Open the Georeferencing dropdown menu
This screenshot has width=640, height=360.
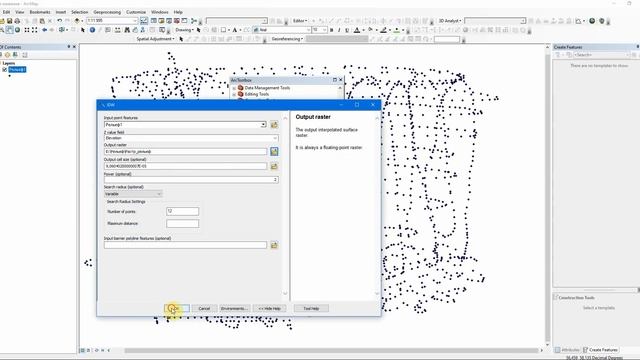[x=287, y=39]
